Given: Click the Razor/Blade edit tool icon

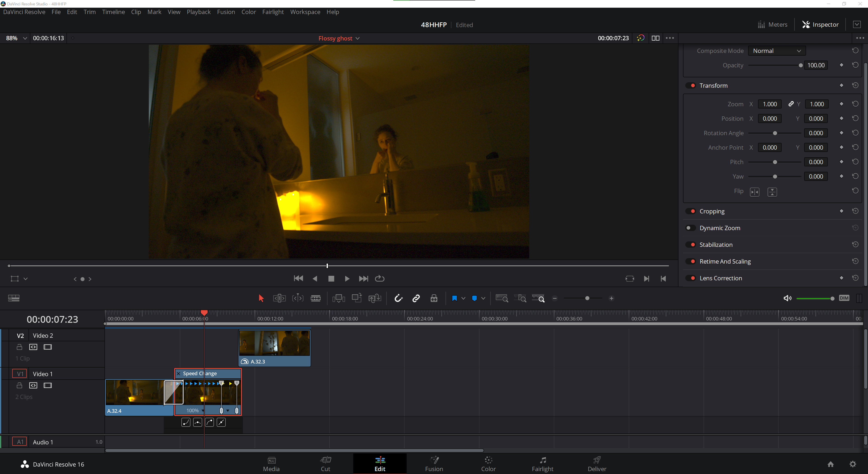Looking at the screenshot, I should (316, 298).
